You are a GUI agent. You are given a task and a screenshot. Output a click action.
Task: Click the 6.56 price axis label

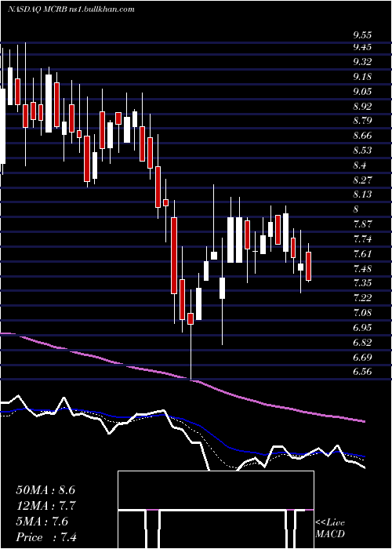[362, 372]
